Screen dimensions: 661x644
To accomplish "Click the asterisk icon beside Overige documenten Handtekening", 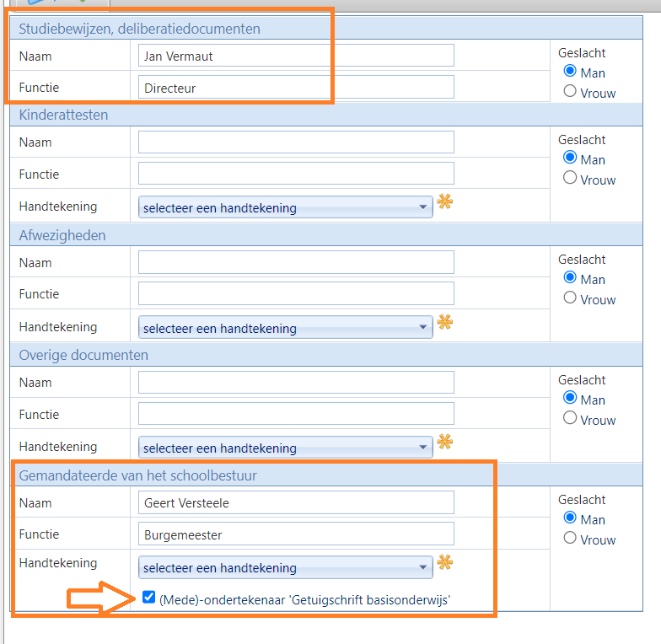I will [445, 442].
